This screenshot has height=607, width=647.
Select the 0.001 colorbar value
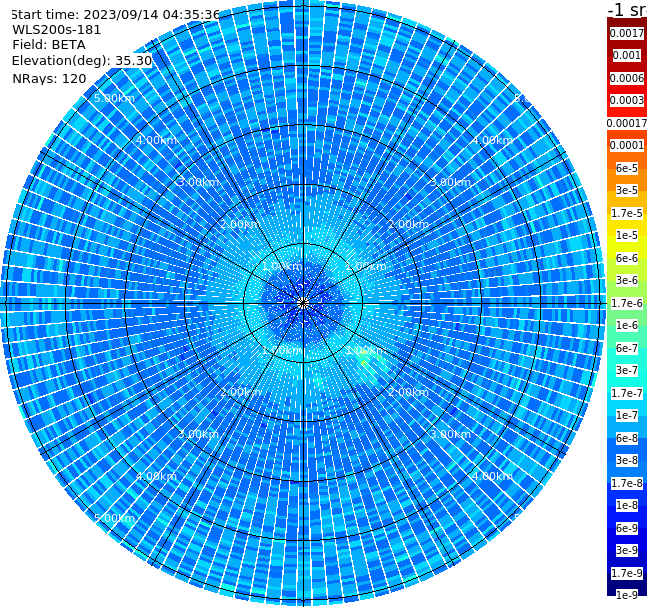627,55
